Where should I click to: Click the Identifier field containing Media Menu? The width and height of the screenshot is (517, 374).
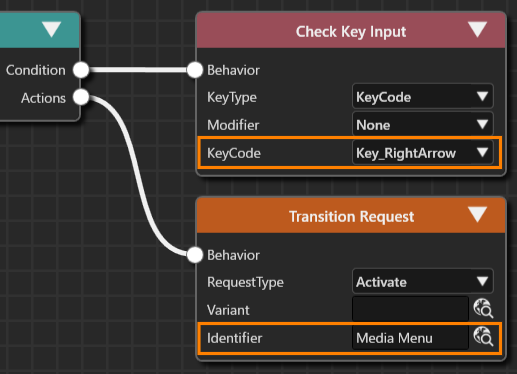(x=410, y=338)
